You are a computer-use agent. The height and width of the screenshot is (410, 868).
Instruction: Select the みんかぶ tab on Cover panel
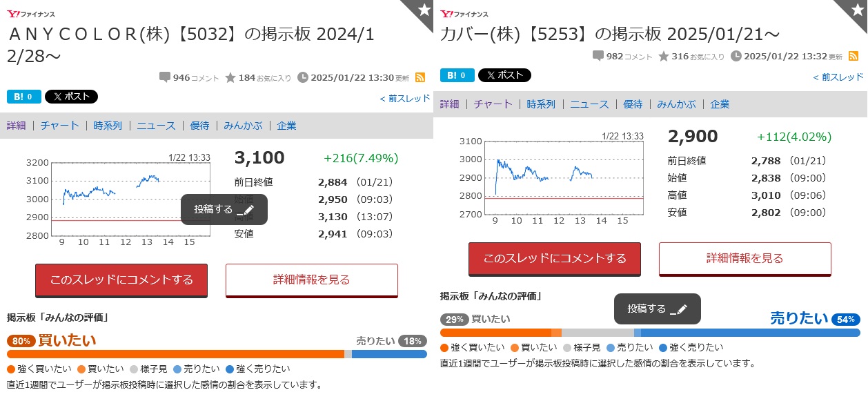676,104
